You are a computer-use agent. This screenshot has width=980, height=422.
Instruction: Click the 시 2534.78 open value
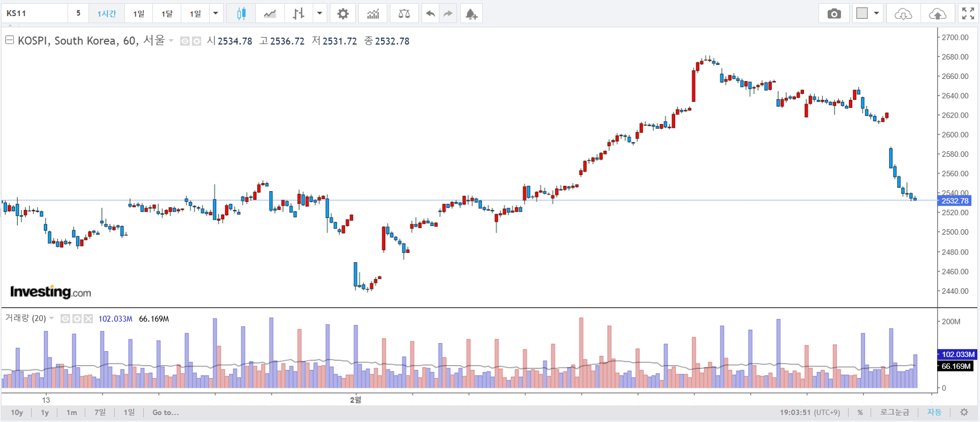(x=230, y=41)
